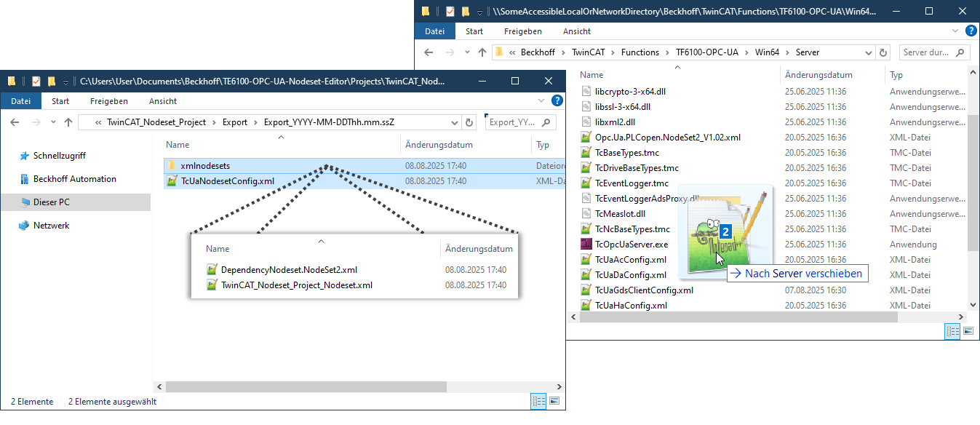The width and height of the screenshot is (980, 425).
Task: Click help icon in Server window ribbon
Action: click(x=970, y=31)
